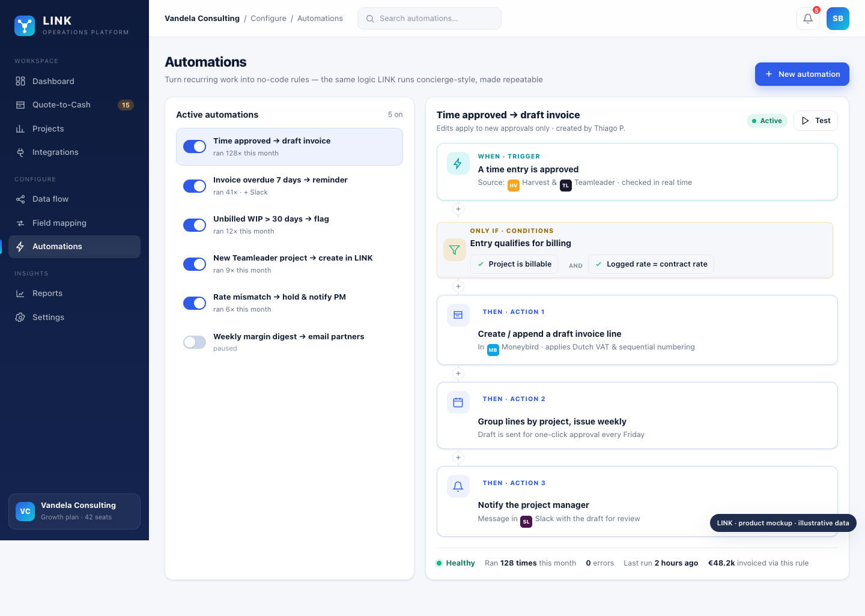Open Field mapping page
This screenshot has height=616, width=865.
pos(74,223)
